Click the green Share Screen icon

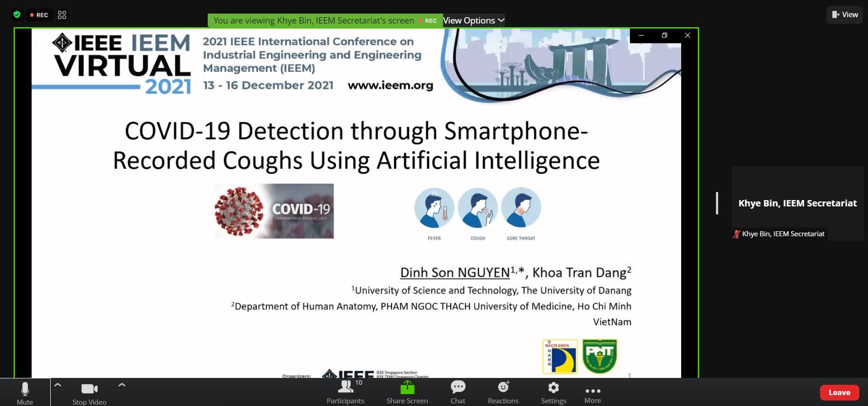[x=407, y=388]
